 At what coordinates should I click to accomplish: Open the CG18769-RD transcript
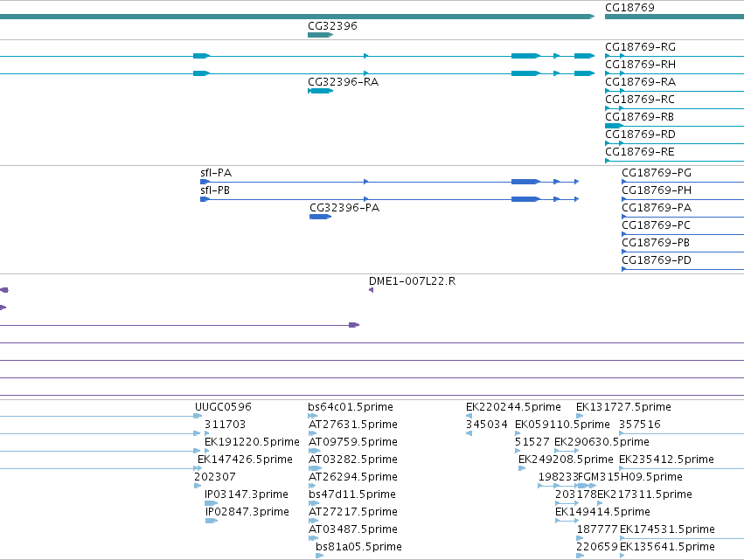coord(640,135)
